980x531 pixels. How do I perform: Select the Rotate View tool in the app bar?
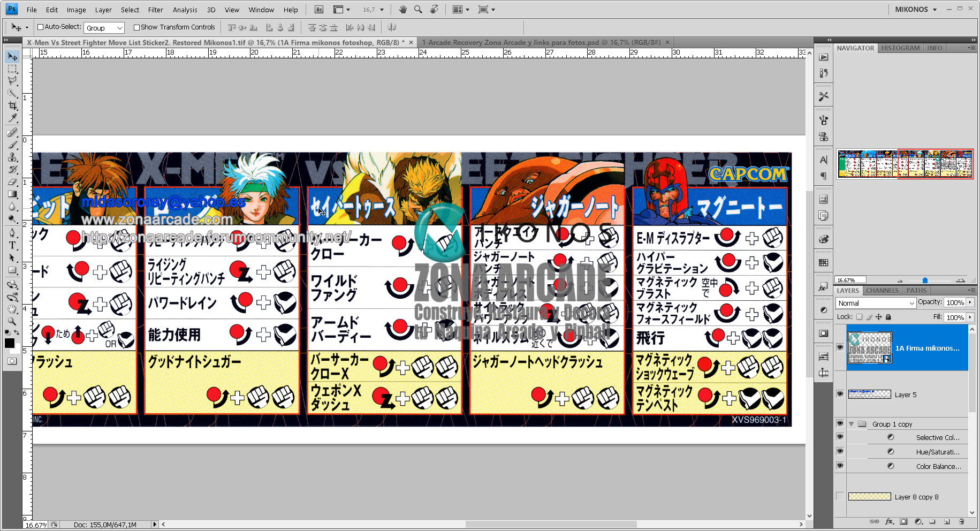(434, 9)
